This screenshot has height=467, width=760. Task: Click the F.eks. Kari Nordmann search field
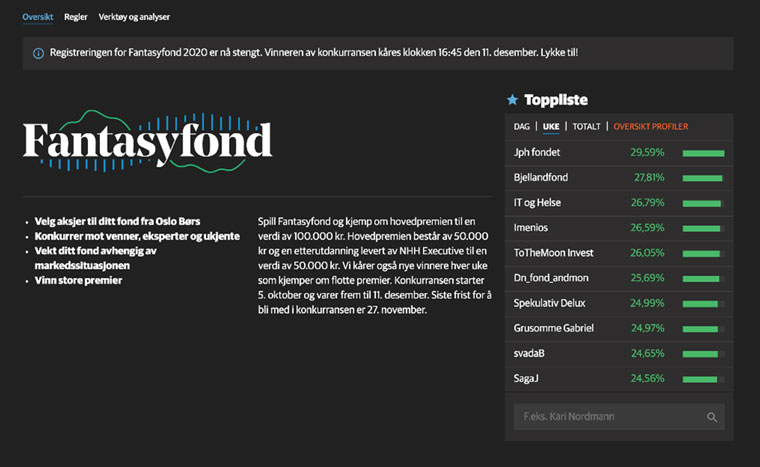[619, 417]
